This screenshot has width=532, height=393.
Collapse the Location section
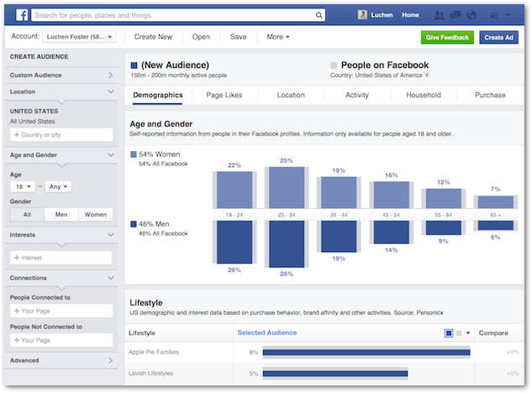[x=61, y=92]
